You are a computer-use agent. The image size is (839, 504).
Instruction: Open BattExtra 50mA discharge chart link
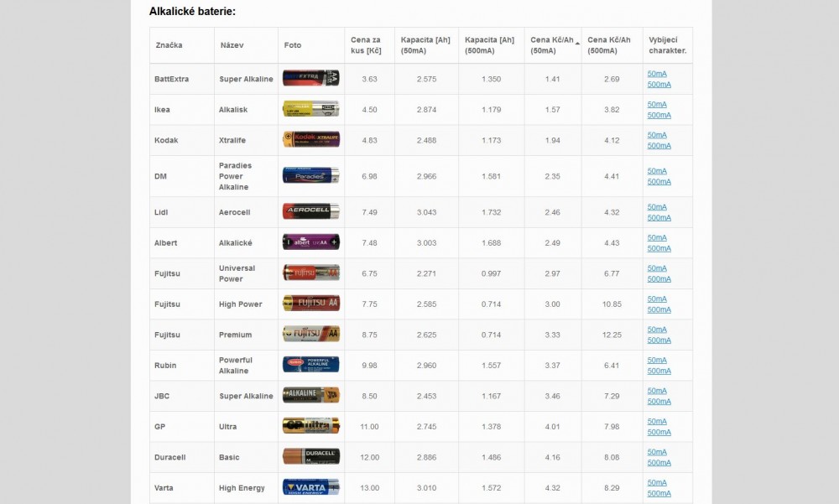(657, 74)
